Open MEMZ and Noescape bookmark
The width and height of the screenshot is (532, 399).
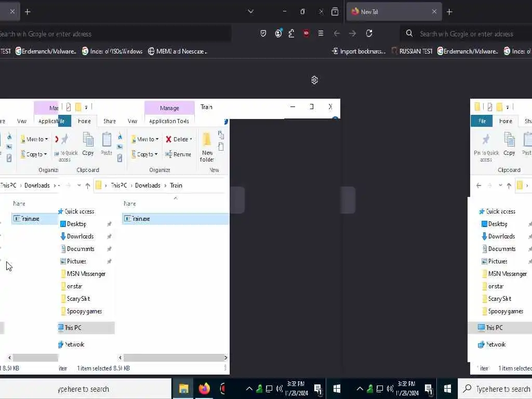click(178, 51)
